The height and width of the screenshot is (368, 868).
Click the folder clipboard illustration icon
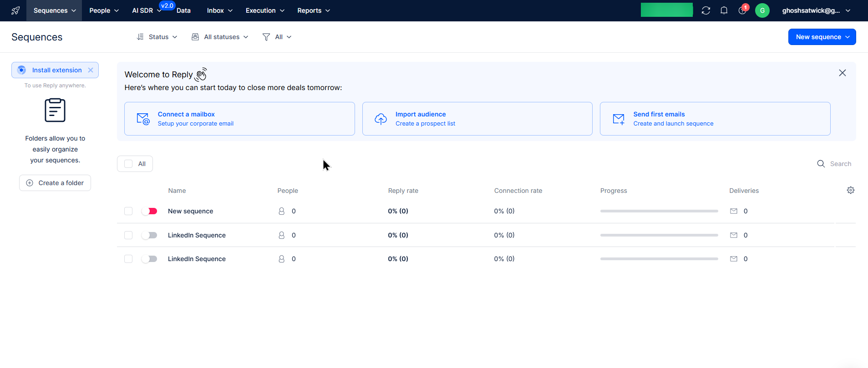pos(55,110)
